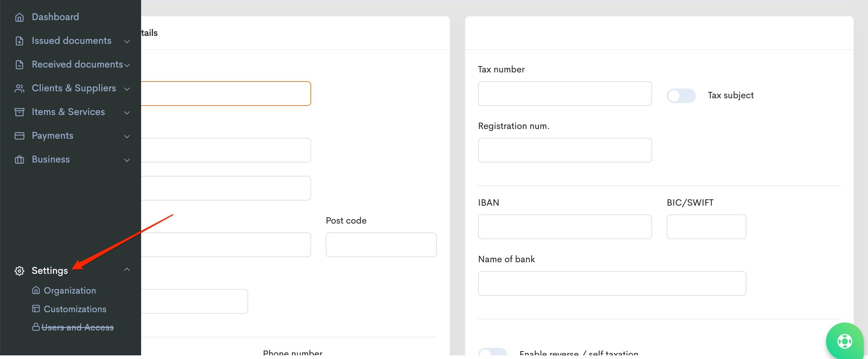The image size is (868, 359).
Task: Focus the IBAN input field
Action: (x=565, y=227)
